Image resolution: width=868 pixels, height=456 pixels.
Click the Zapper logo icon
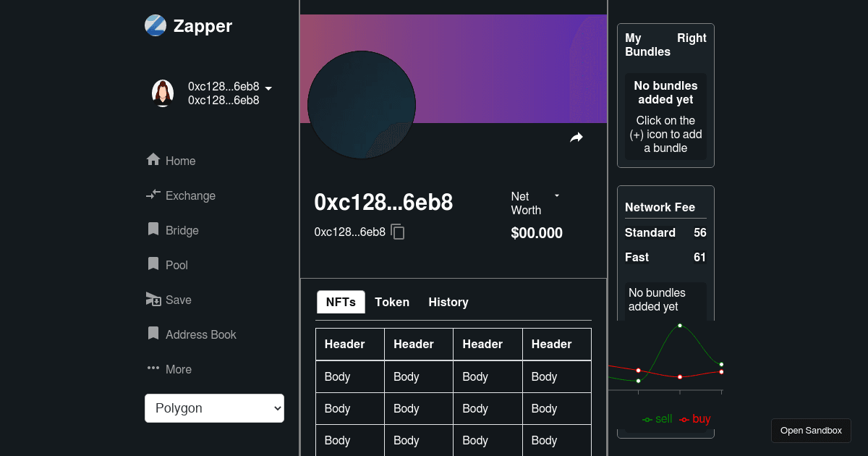point(156,25)
